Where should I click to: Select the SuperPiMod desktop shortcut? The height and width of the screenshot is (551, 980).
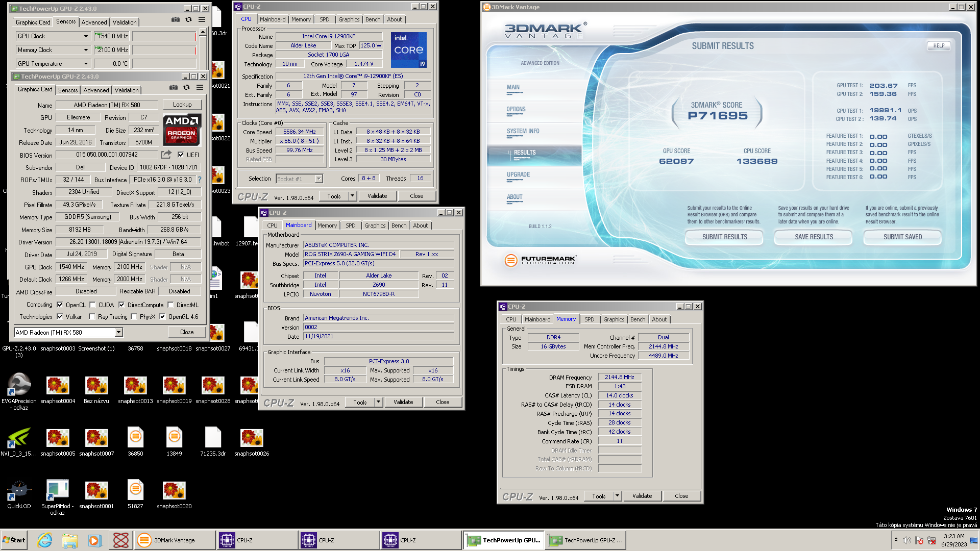(x=58, y=497)
